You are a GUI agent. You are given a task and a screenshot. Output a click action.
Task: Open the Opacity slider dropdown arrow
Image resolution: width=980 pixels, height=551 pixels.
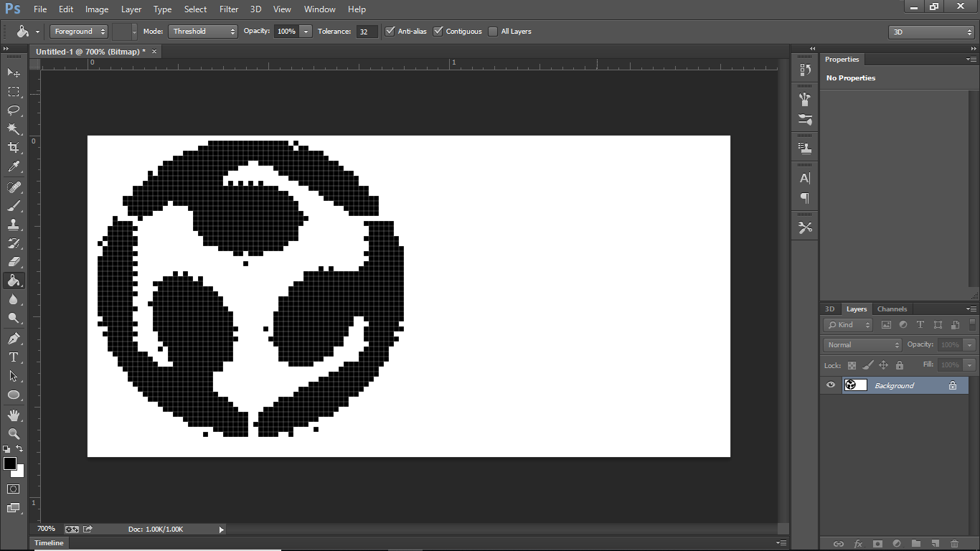pos(306,32)
